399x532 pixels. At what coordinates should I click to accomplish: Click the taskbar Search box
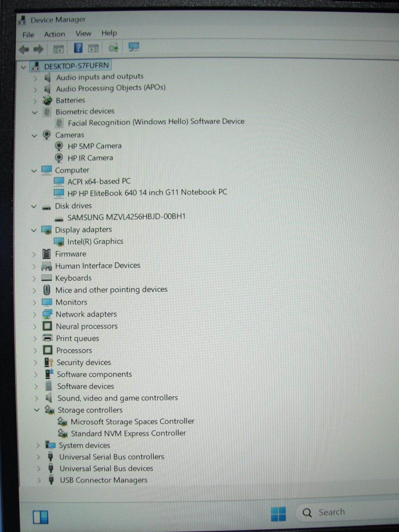346,512
